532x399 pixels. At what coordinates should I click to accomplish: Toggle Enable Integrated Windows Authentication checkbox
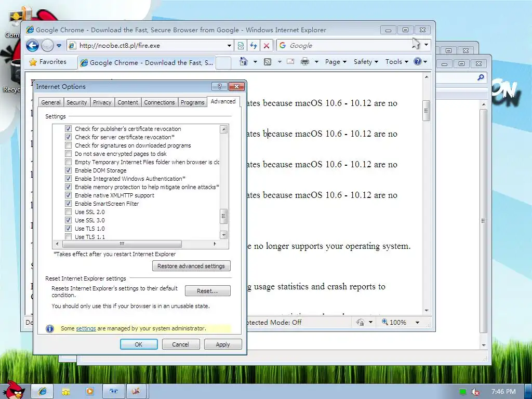68,179
